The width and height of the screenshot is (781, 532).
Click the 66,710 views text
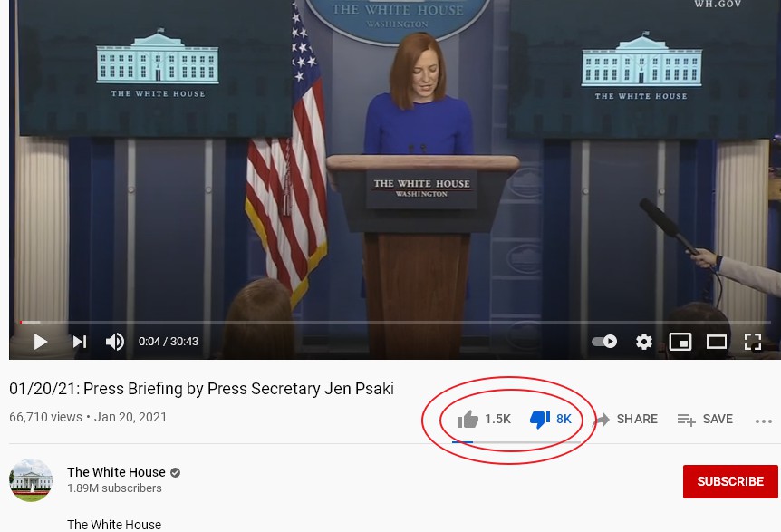pos(45,417)
